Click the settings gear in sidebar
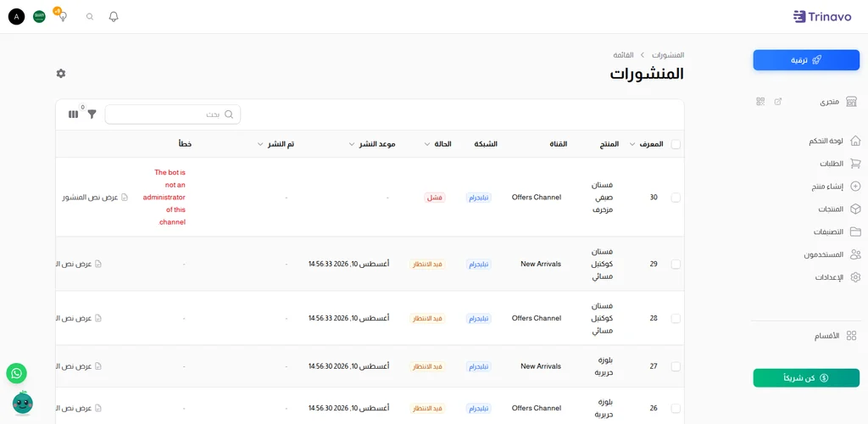 [x=855, y=277]
